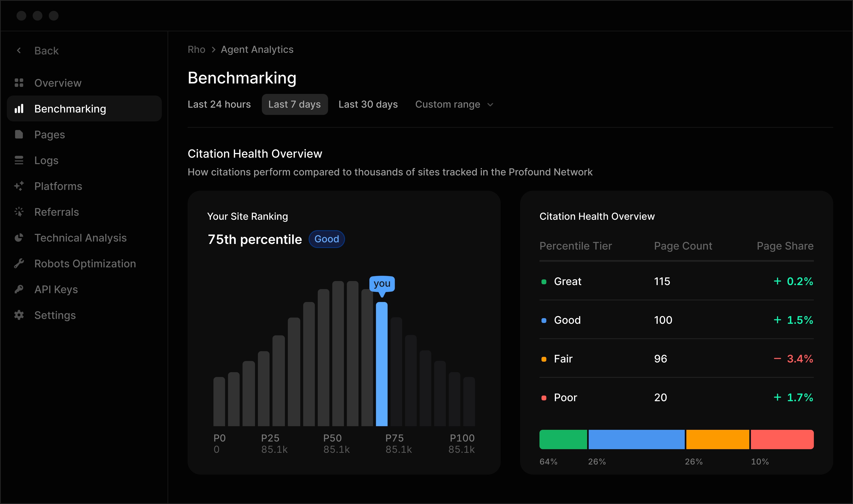The height and width of the screenshot is (504, 853).
Task: Click the P75 axis label
Action: (x=394, y=438)
